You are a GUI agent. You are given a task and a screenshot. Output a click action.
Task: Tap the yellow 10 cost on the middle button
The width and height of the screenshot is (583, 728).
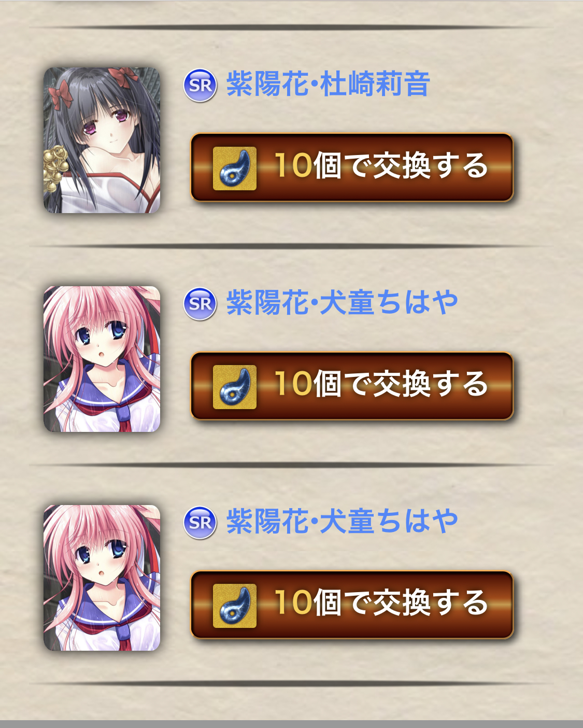click(293, 384)
